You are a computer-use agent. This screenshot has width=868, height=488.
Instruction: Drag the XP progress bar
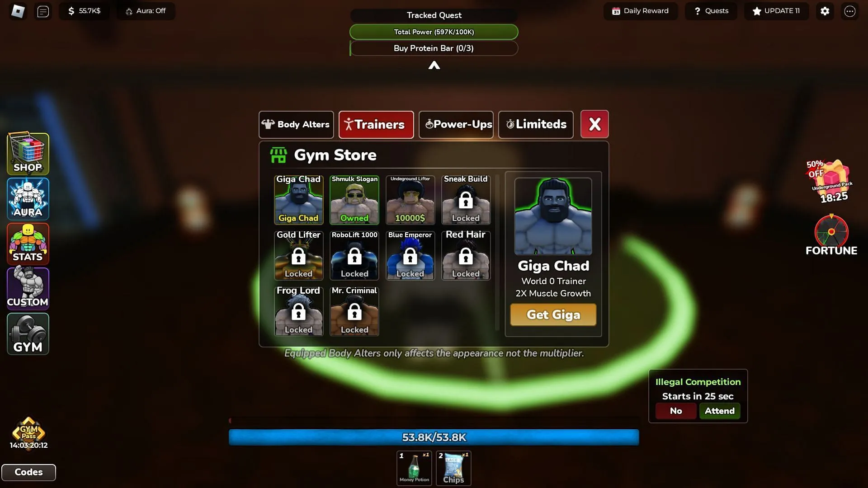coord(434,437)
